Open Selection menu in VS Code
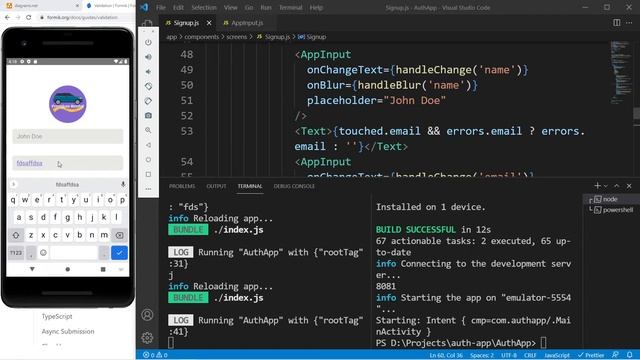 (204, 7)
